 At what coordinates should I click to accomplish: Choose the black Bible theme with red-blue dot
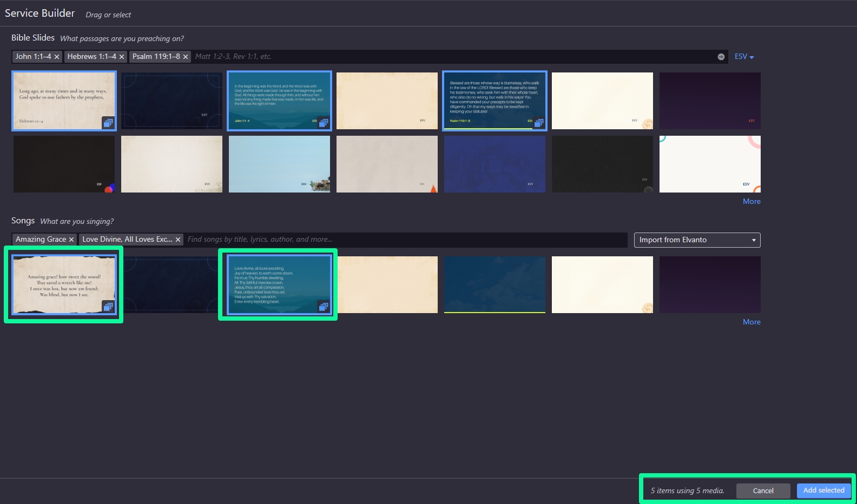coord(64,164)
